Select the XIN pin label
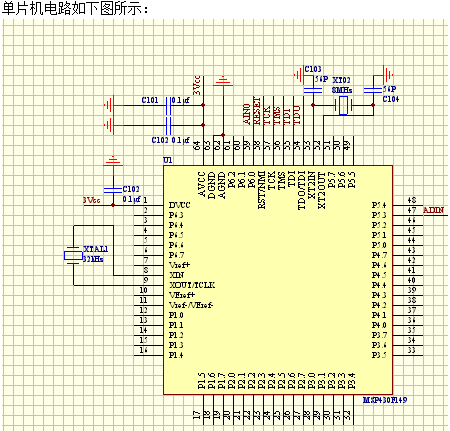Viewport: 450px width, 431px height. 176,275
